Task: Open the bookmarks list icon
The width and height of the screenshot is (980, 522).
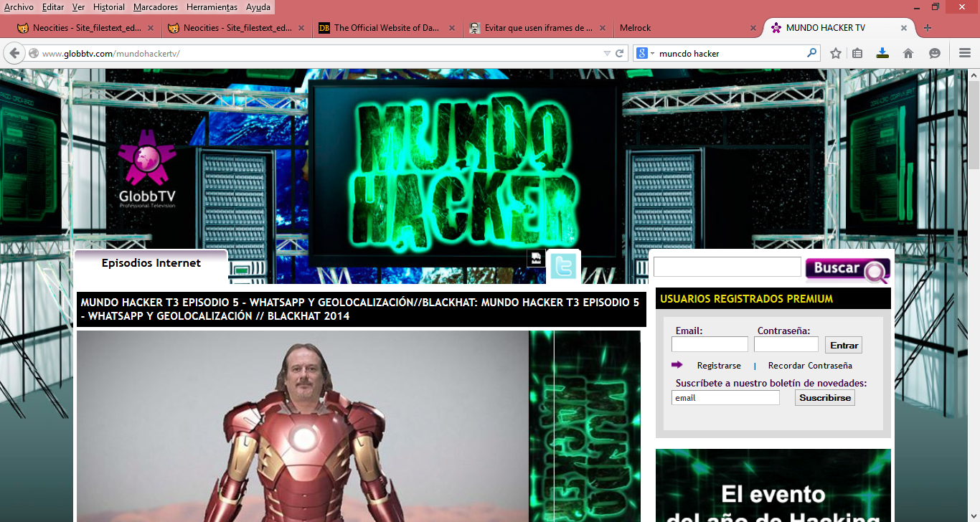Action: tap(857, 53)
